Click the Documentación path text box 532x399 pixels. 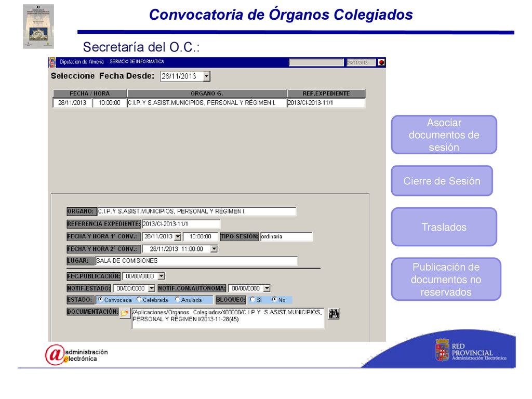pos(228,318)
